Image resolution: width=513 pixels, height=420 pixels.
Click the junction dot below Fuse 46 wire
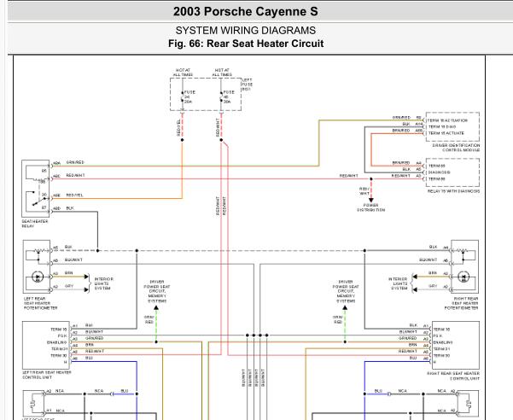[221, 140]
